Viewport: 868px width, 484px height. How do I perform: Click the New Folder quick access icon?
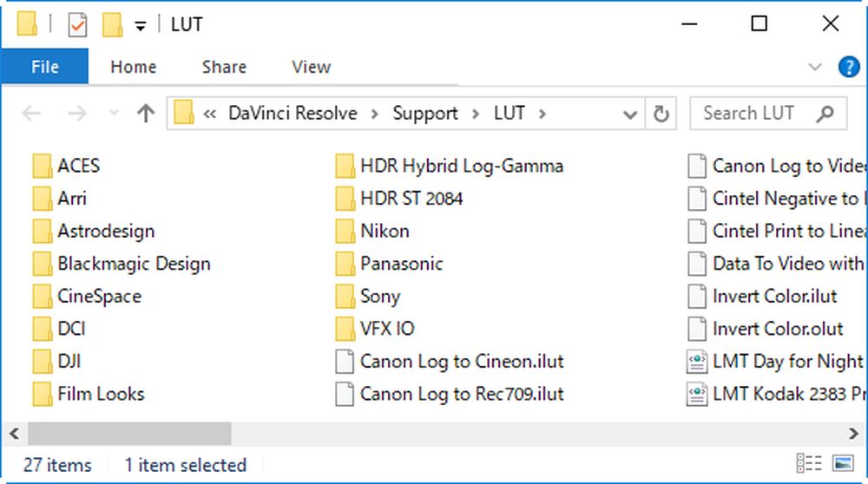(x=112, y=25)
